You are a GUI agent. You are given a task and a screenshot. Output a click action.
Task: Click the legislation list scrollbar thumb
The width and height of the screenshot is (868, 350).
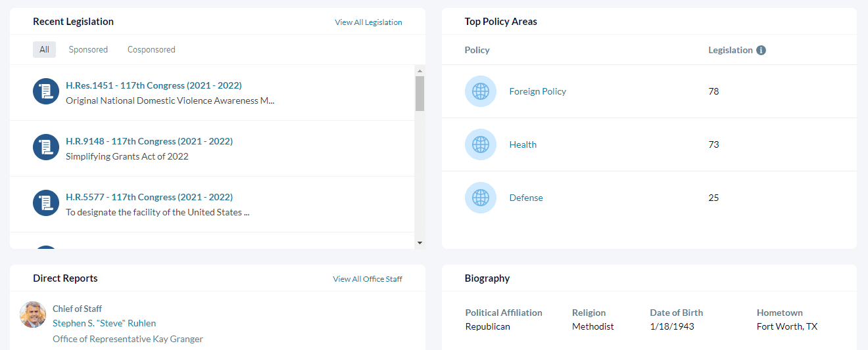(420, 93)
